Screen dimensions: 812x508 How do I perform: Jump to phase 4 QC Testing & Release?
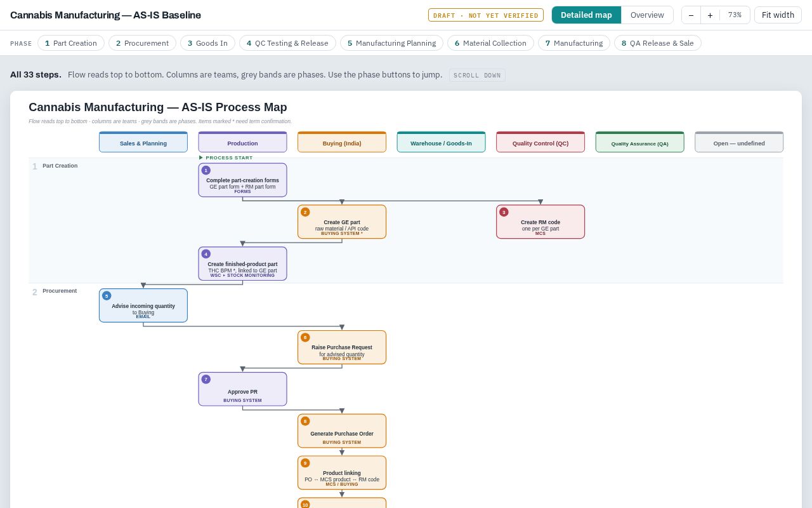point(287,43)
